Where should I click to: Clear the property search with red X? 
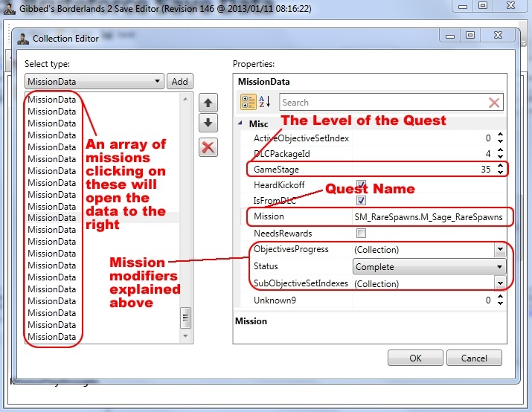tap(493, 103)
